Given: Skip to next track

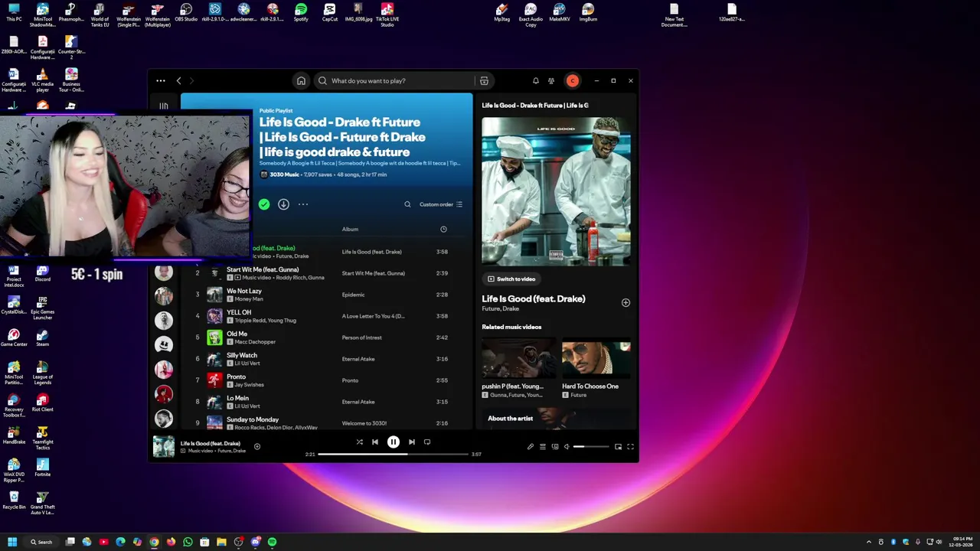Looking at the screenshot, I should click(412, 442).
